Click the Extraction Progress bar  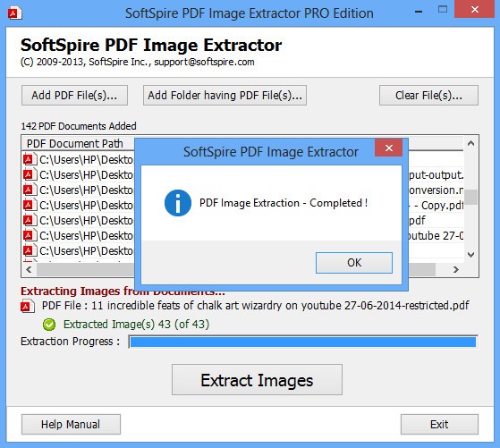pyautogui.click(x=303, y=342)
